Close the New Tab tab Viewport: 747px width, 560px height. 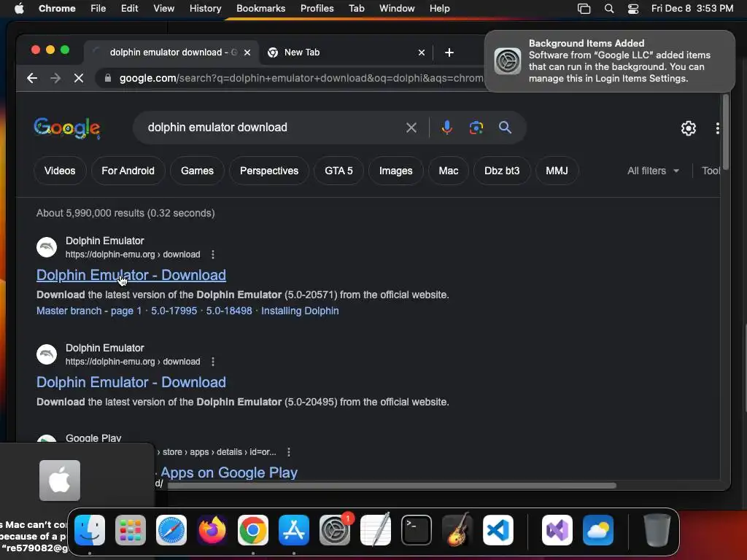tap(421, 52)
